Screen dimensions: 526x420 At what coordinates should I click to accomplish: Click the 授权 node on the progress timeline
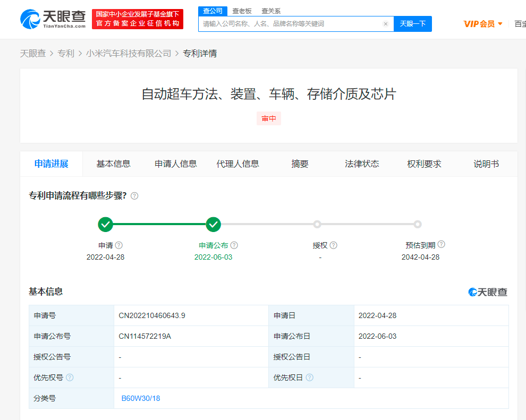(317, 225)
